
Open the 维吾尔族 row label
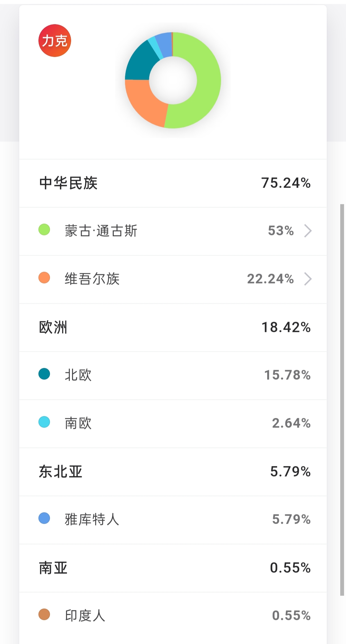point(92,279)
